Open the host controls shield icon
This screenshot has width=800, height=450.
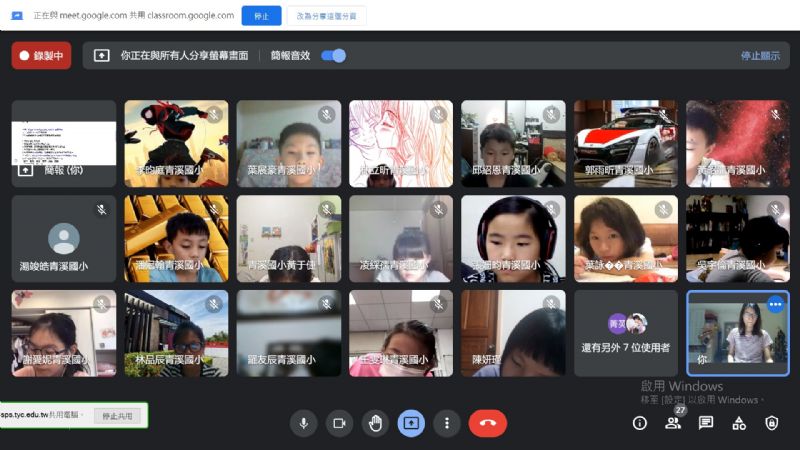coord(771,423)
